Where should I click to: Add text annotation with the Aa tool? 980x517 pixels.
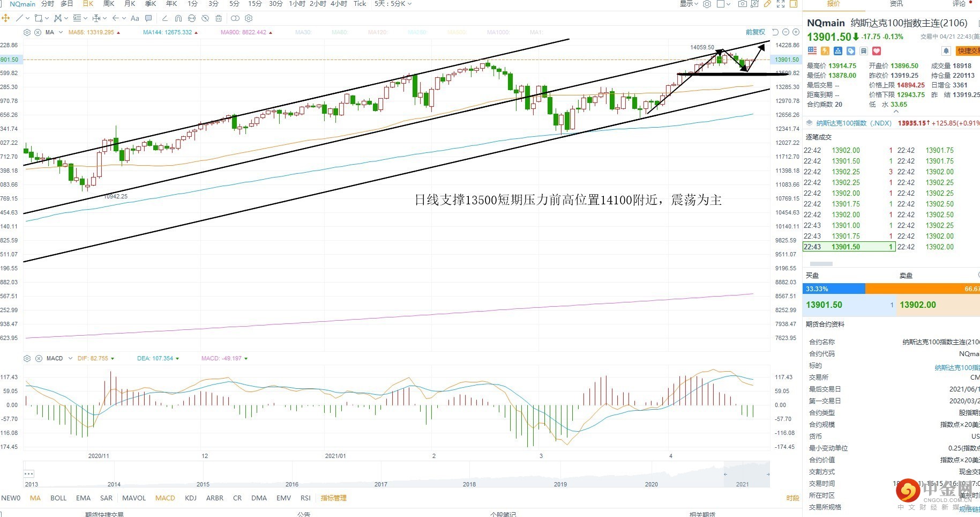click(x=135, y=18)
